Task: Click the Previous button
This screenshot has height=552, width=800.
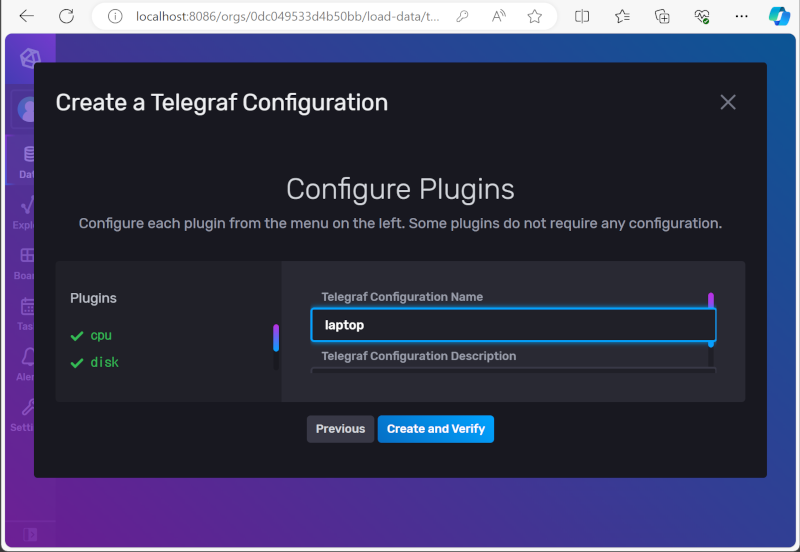Action: [x=340, y=429]
